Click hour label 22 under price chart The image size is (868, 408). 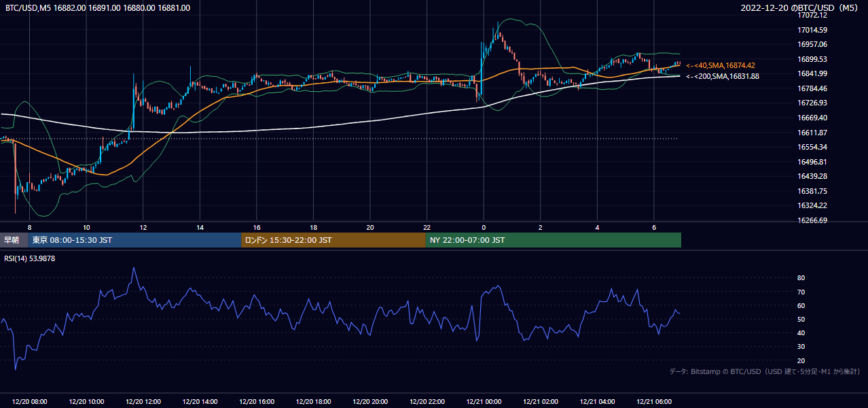click(x=427, y=227)
